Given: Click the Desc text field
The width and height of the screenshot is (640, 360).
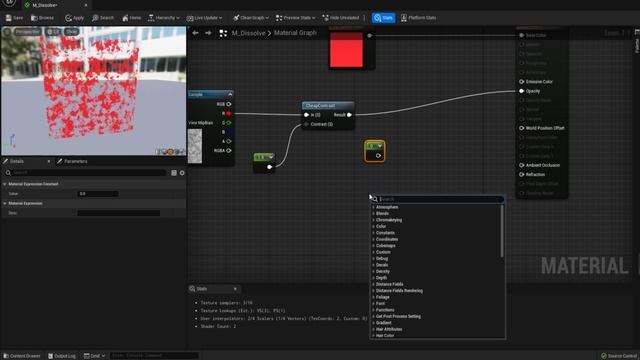Looking at the screenshot, I should [118, 213].
